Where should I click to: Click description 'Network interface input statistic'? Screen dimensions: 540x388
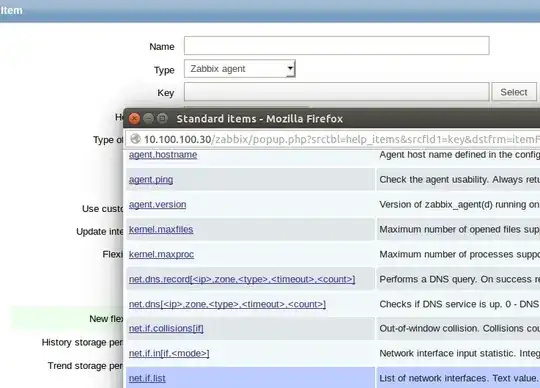[x=459, y=353]
